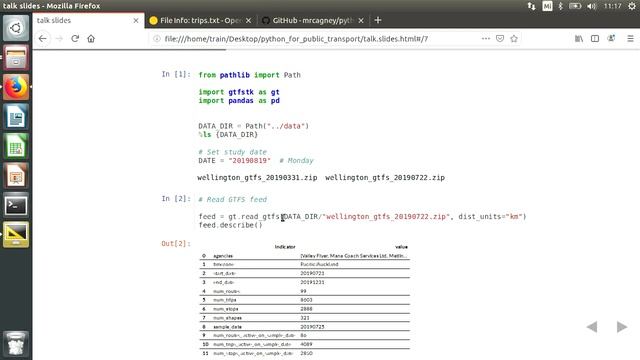Advance to the next slide arrow
The width and height of the screenshot is (640, 360).
[622, 327]
